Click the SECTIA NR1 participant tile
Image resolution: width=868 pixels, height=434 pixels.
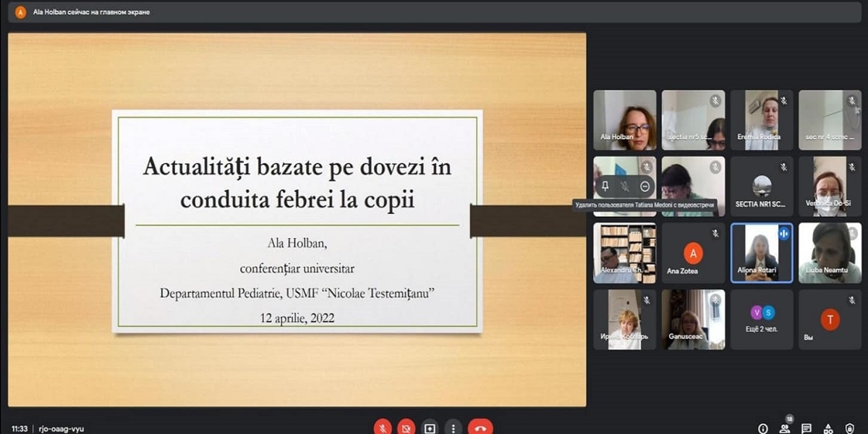[762, 187]
